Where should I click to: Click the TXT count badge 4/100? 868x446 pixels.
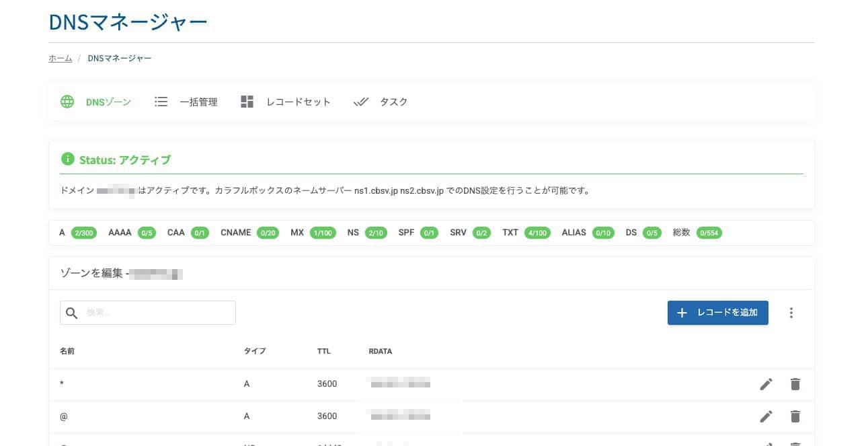(x=537, y=233)
